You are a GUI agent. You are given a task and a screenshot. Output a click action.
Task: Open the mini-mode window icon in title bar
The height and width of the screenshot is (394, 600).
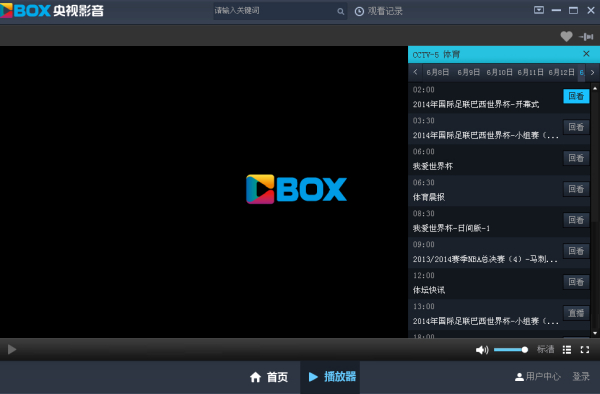coord(539,10)
